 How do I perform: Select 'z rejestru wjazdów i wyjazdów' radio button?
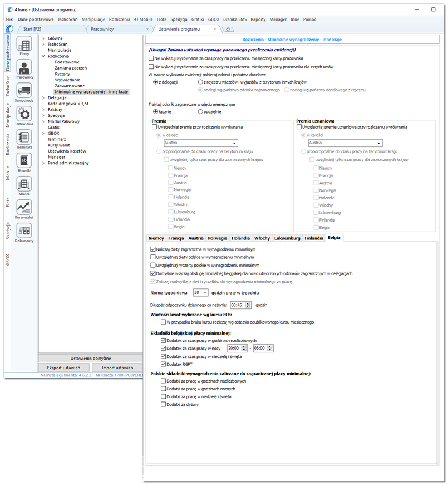pos(200,82)
